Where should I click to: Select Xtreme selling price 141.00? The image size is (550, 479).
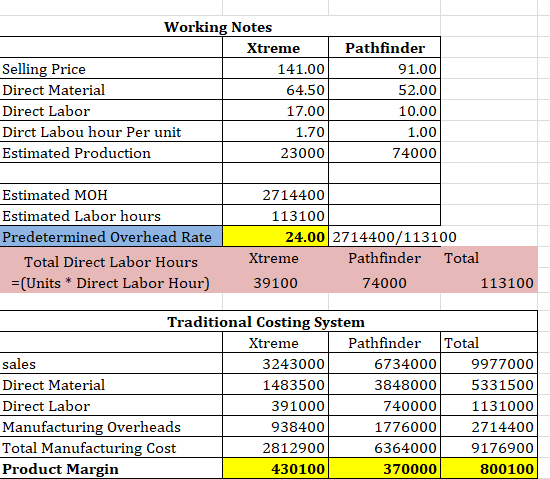click(x=275, y=68)
